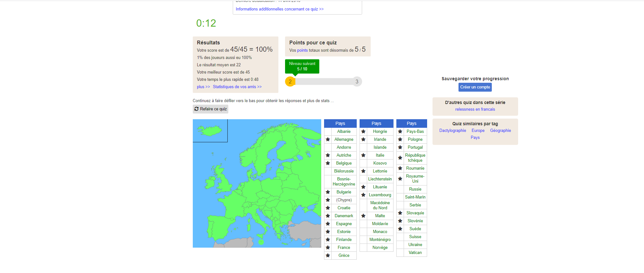Open the Europe tag link

click(x=478, y=131)
